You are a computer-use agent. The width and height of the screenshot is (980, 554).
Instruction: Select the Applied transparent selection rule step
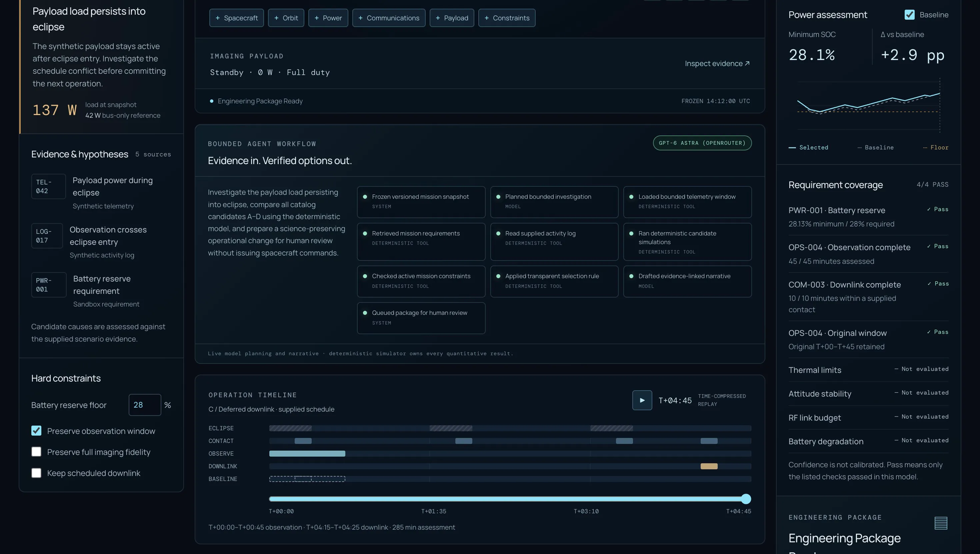[x=554, y=282]
